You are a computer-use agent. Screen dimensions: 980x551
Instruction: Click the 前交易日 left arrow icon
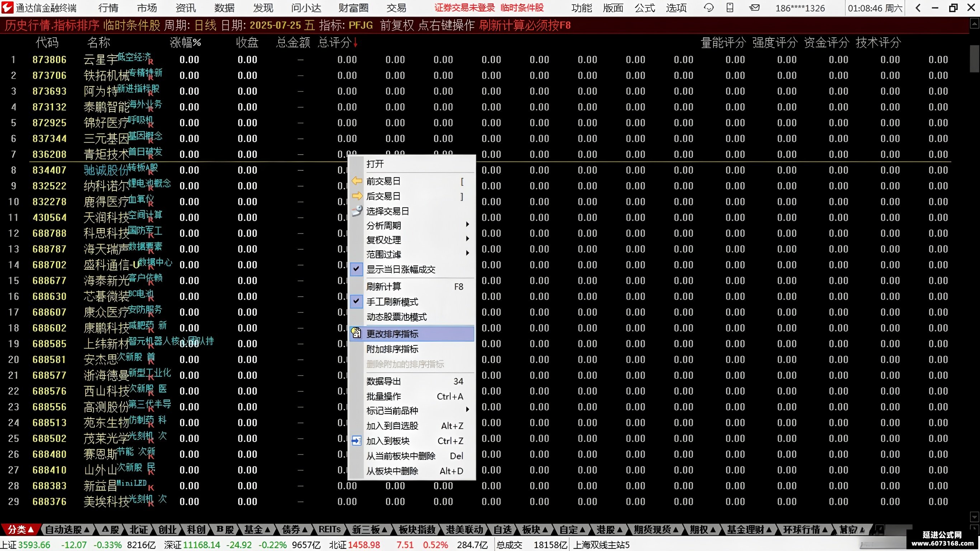(x=357, y=181)
